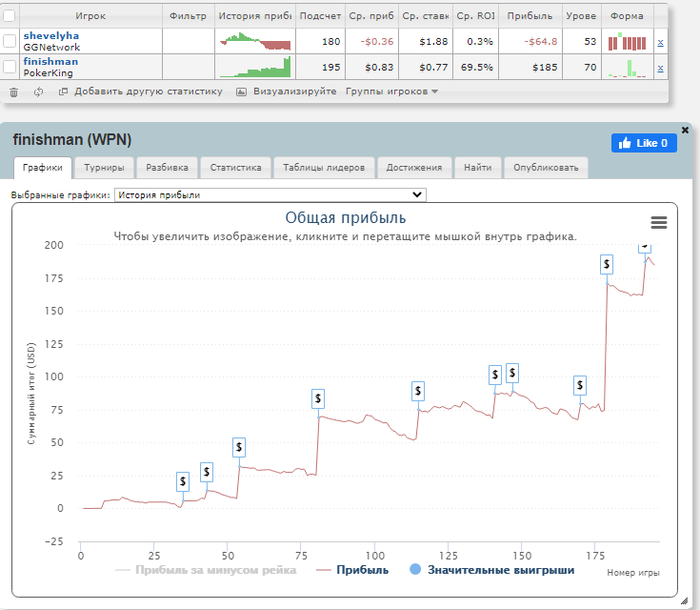Open the История прибыли chart dropdown

coord(270,195)
